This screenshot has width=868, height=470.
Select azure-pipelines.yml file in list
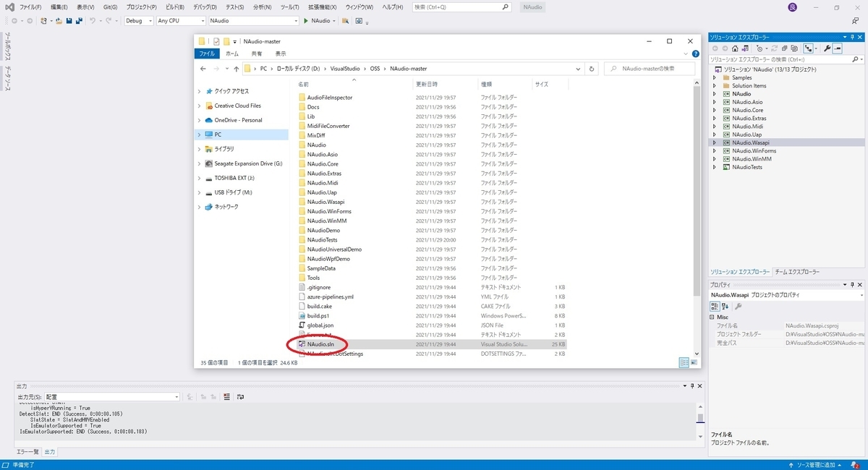click(330, 297)
